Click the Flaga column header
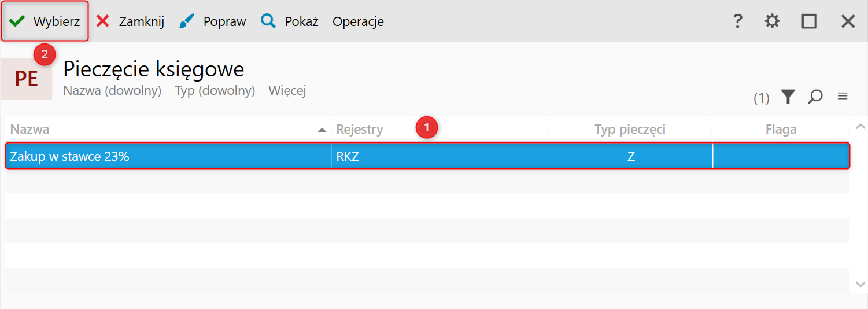This screenshot has height=309, width=868. 781,129
